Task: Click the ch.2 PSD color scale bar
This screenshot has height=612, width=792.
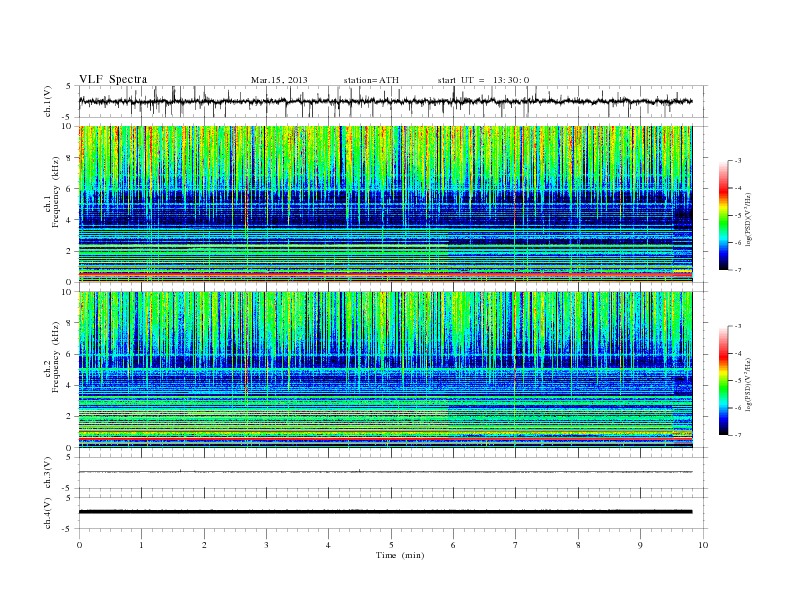Action: coord(723,380)
